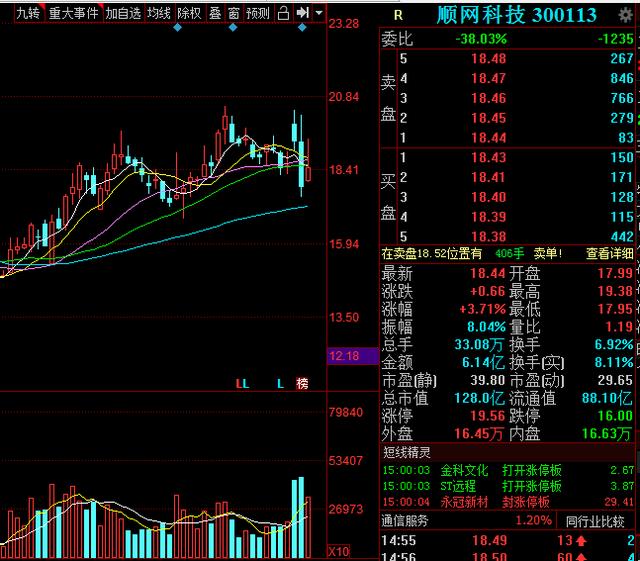Click the R marker before stock name
The height and width of the screenshot is (561, 640).
coord(398,16)
